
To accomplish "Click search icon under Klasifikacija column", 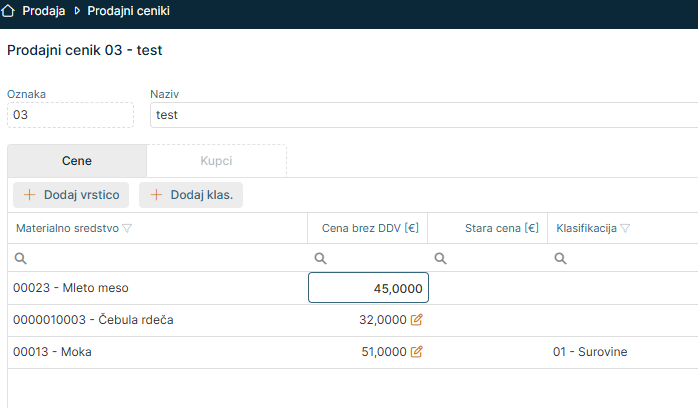I will (x=561, y=258).
